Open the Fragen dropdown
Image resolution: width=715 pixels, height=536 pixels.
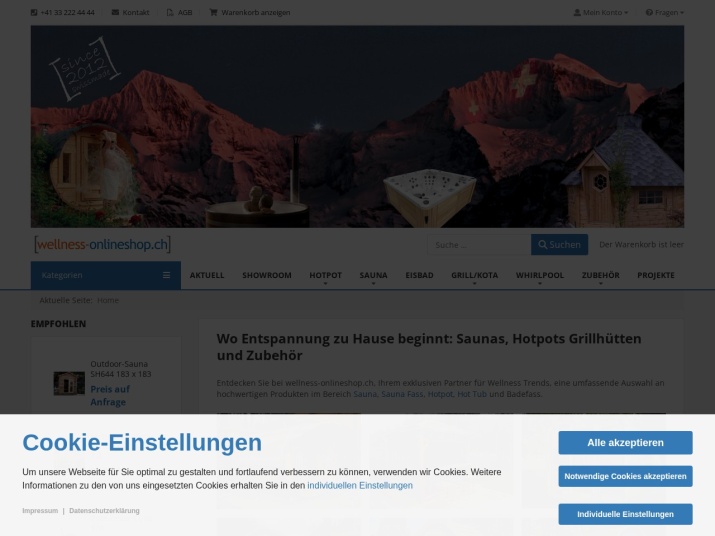(665, 12)
